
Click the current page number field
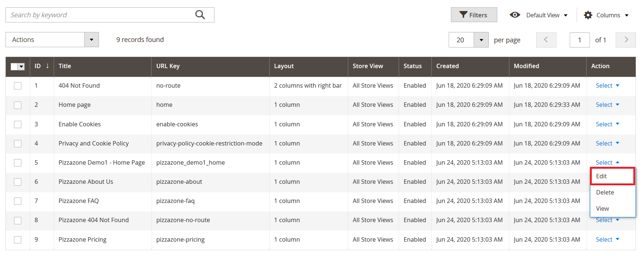(x=579, y=40)
